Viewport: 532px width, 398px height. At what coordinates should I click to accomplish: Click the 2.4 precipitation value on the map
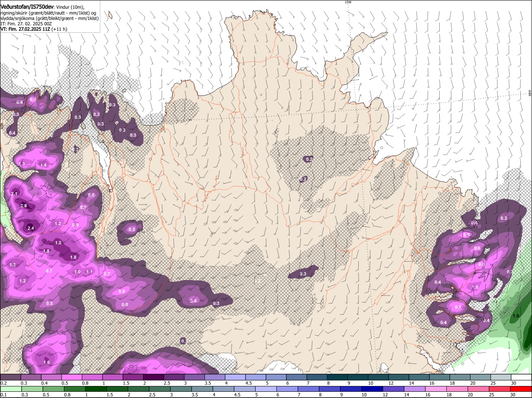[x=31, y=228]
